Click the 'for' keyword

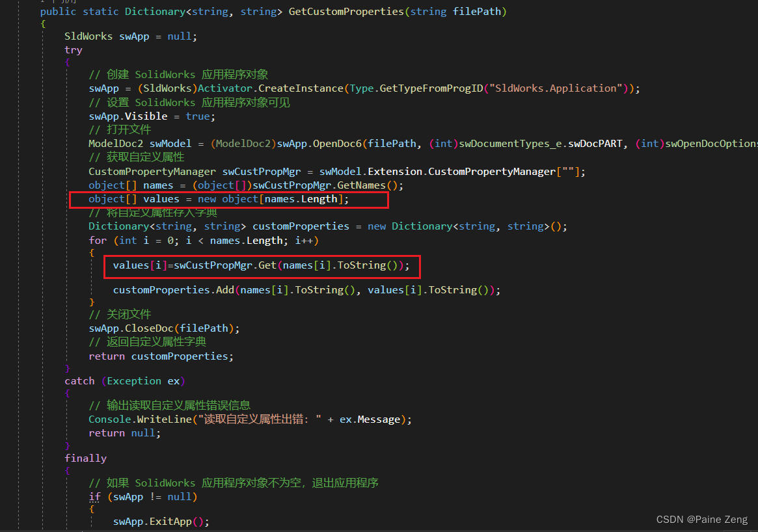coord(98,241)
